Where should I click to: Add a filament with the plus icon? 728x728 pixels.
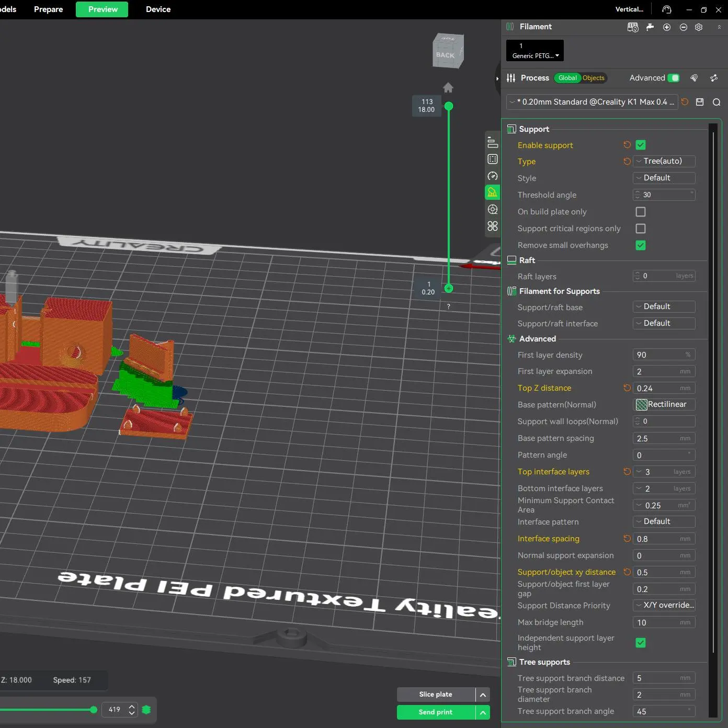click(667, 27)
